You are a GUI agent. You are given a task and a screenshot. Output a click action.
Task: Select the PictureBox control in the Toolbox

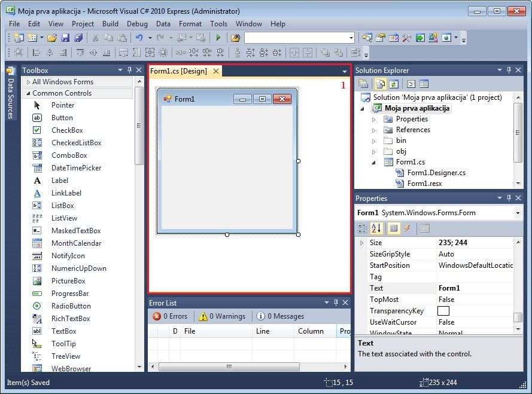click(68, 281)
